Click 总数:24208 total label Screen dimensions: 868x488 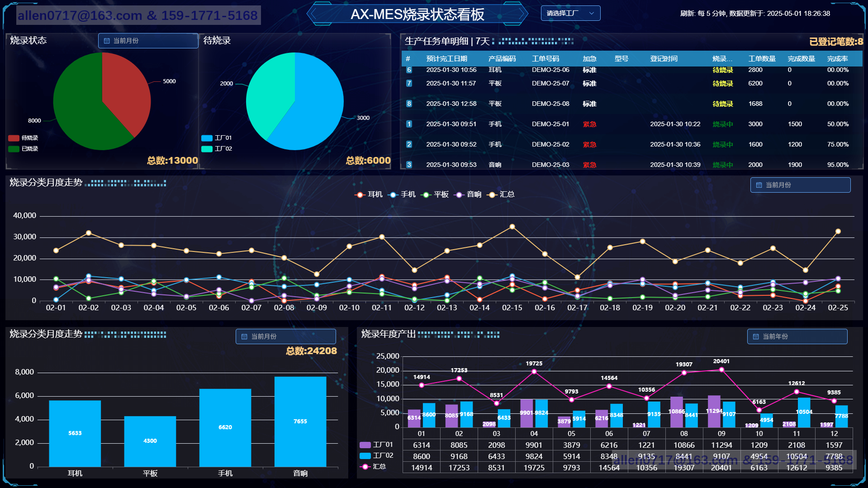(311, 351)
